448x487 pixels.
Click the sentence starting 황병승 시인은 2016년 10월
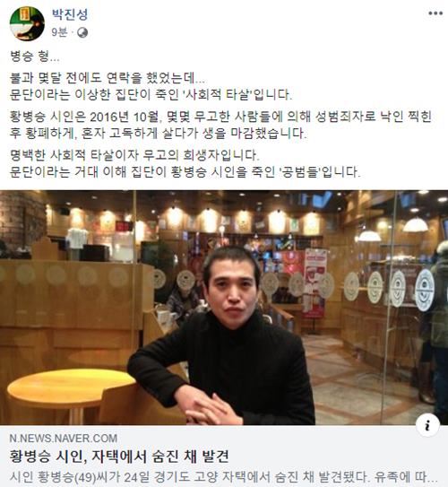click(220, 117)
